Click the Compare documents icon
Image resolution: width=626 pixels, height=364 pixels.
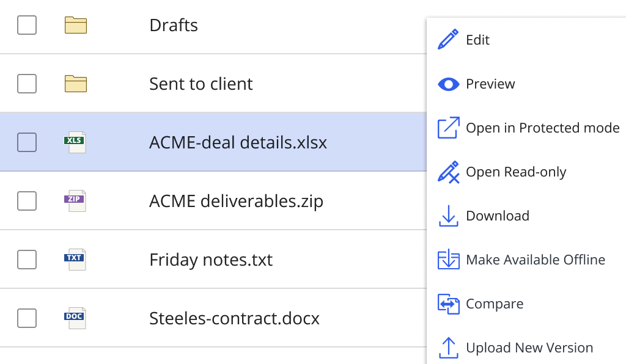[448, 304]
